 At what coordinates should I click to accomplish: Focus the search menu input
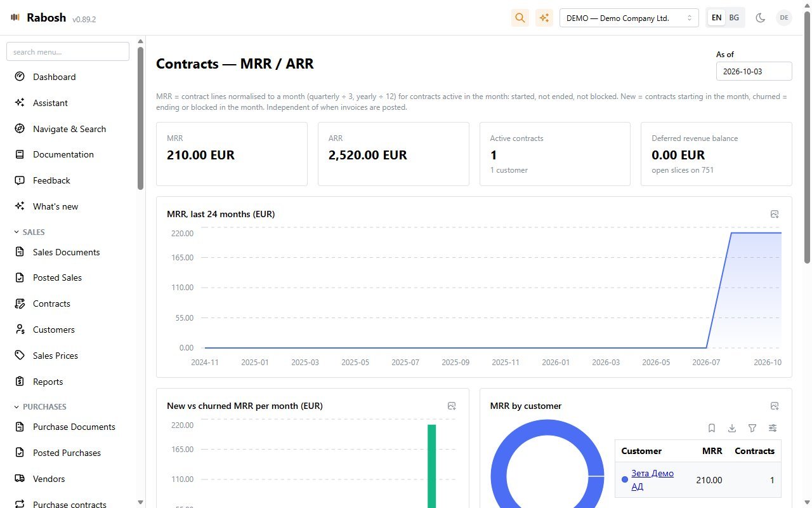[68, 51]
